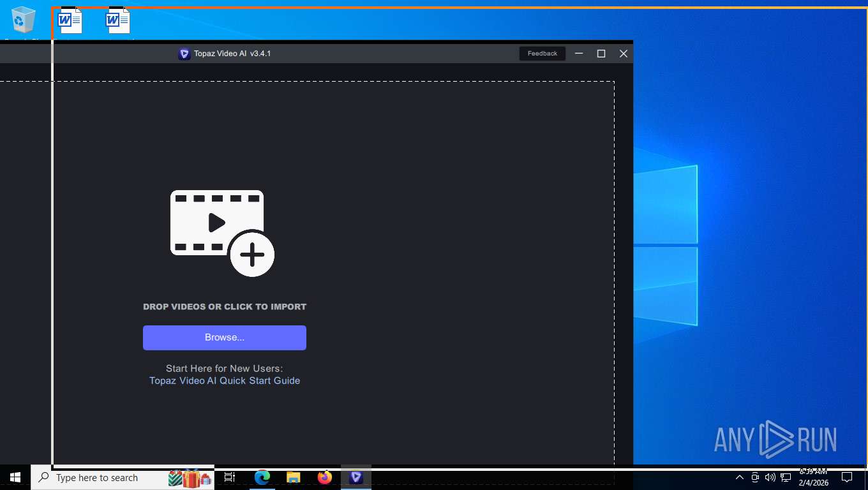Click the Type here to search box
This screenshot has height=490, width=868.
[123, 477]
